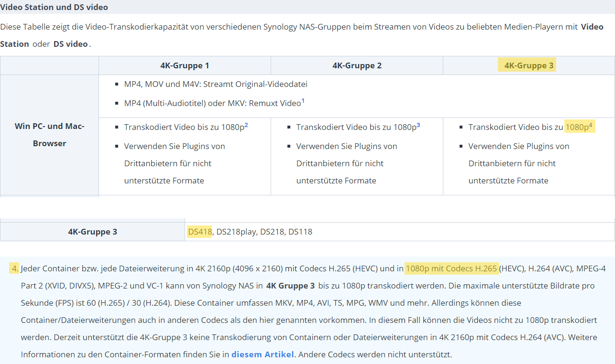Click footnote 2 in 4K-Gruppe 1 column

point(246,125)
